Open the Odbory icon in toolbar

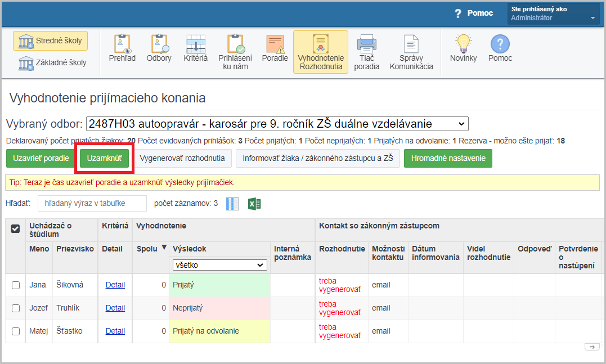pos(159,44)
